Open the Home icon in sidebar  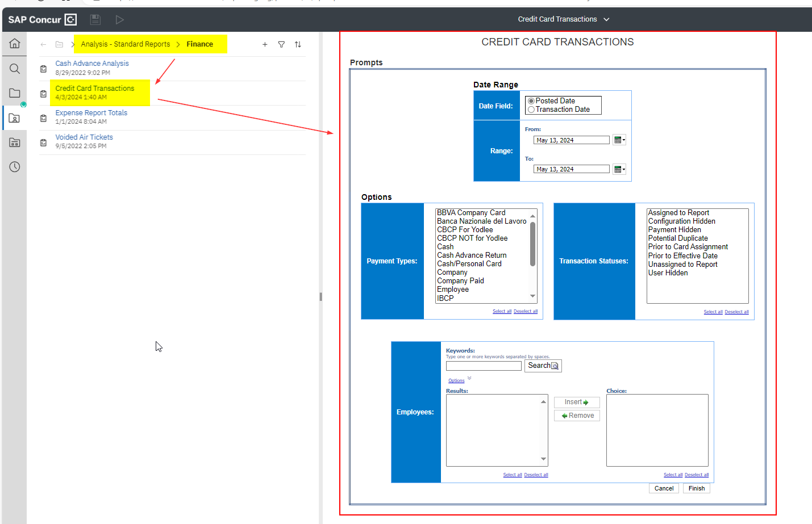click(x=15, y=44)
